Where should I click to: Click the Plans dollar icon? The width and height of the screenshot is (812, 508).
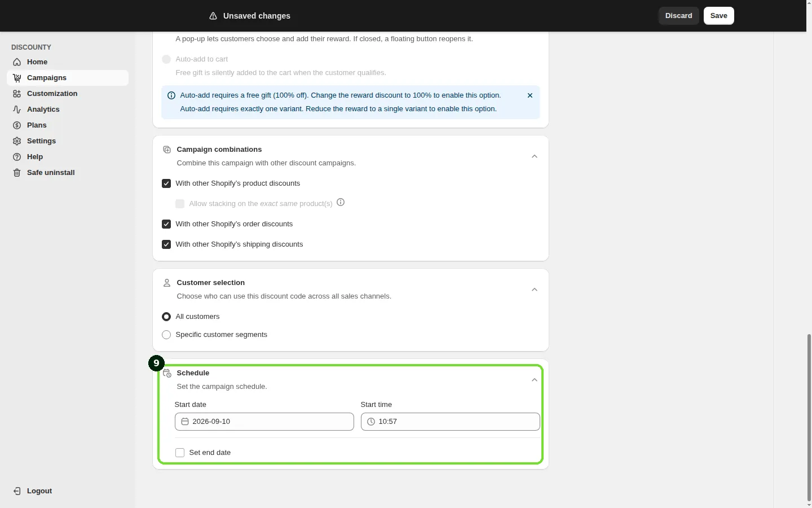pos(17,125)
